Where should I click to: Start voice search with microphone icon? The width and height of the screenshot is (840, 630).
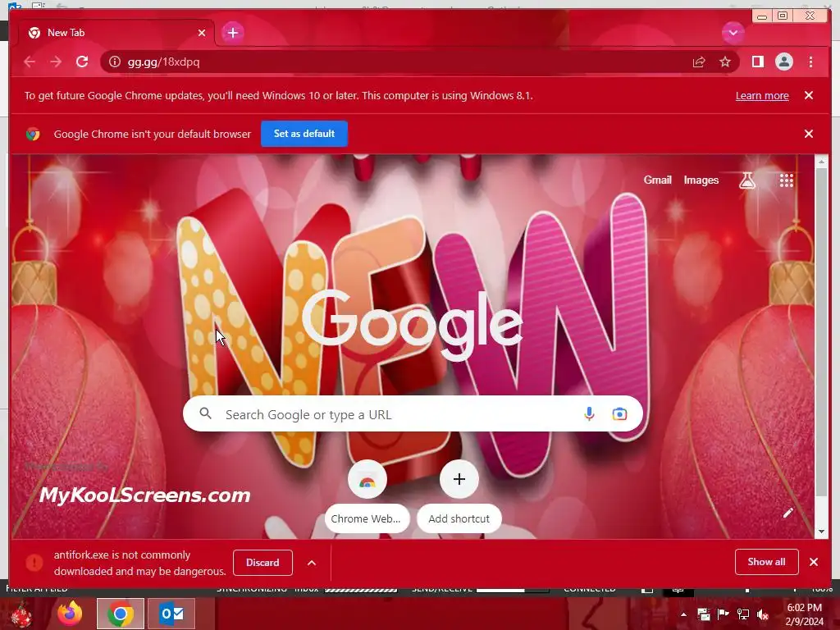(x=589, y=413)
